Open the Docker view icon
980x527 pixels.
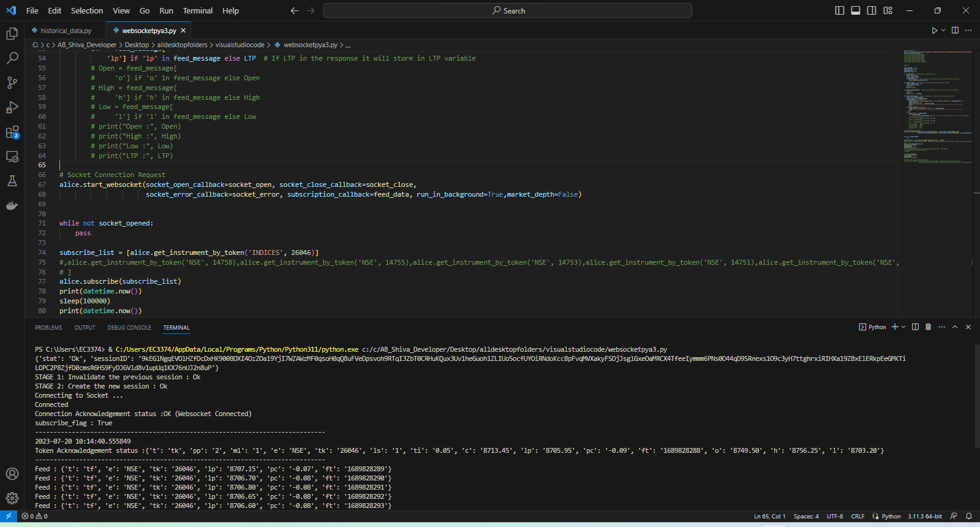click(12, 205)
